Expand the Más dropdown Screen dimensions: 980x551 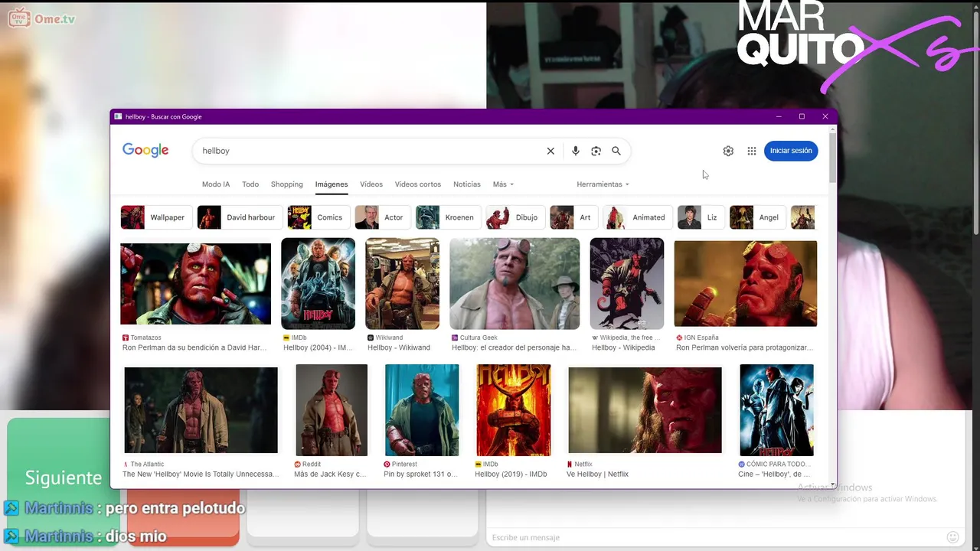point(503,184)
